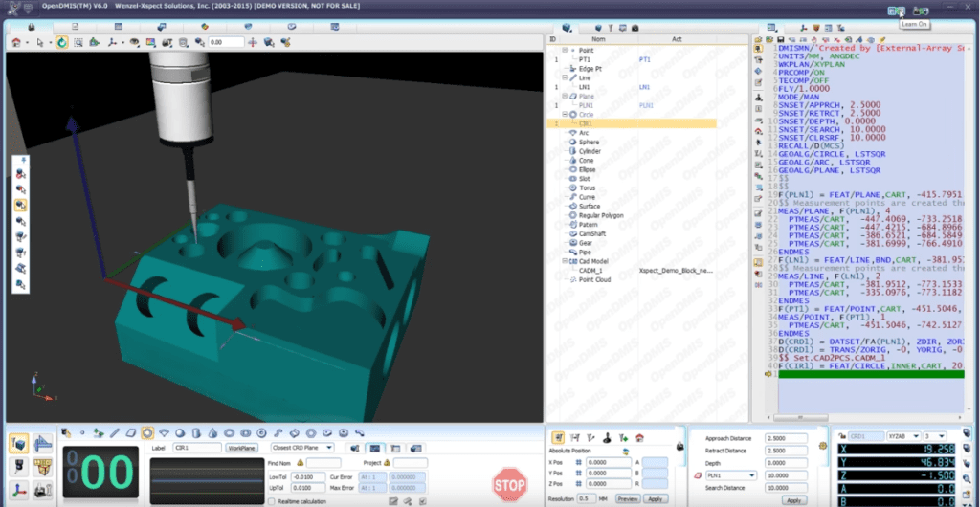Open the Closest CRD Plane dropdown

point(329,447)
